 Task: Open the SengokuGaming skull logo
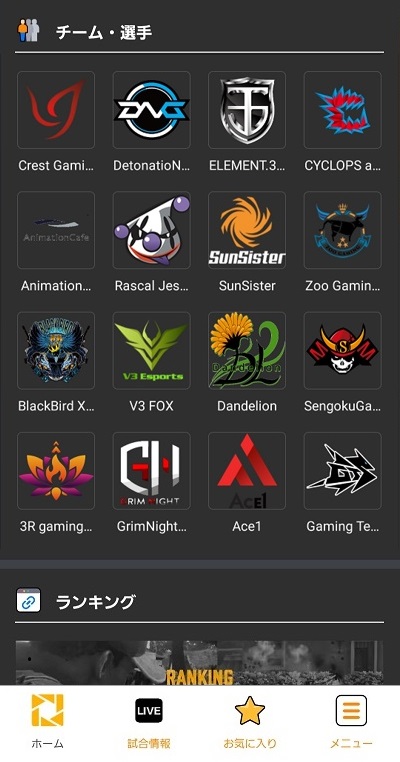pos(343,351)
